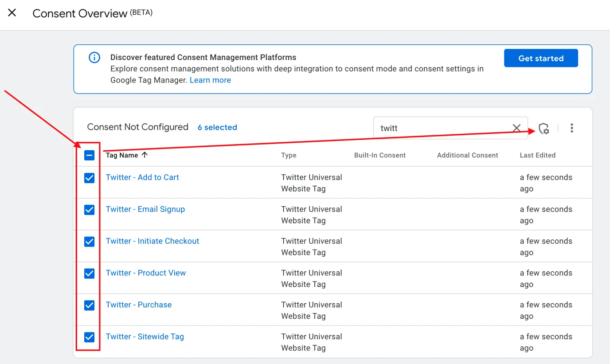The image size is (610, 364).
Task: Clear the search with the X icon
Action: (516, 128)
